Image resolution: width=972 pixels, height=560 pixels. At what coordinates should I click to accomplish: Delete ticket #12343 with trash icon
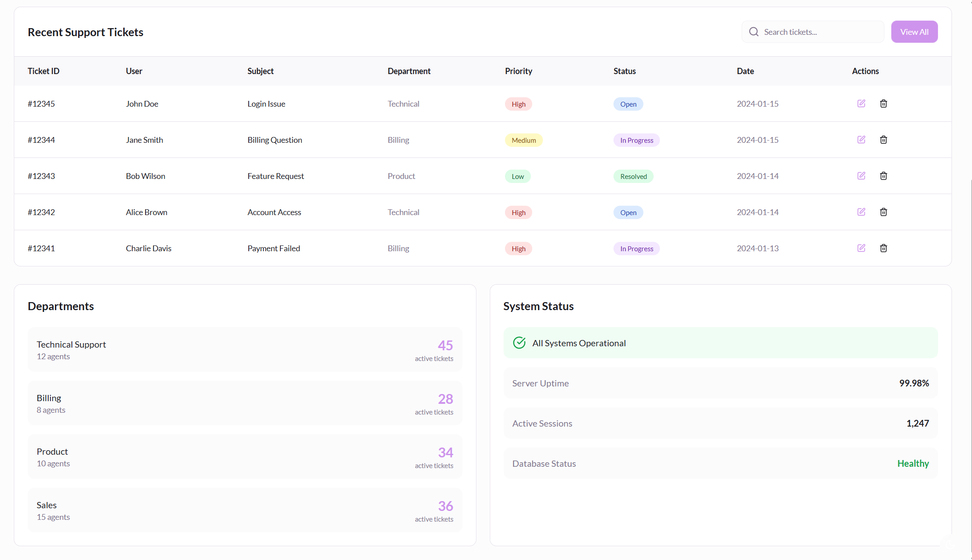point(883,176)
